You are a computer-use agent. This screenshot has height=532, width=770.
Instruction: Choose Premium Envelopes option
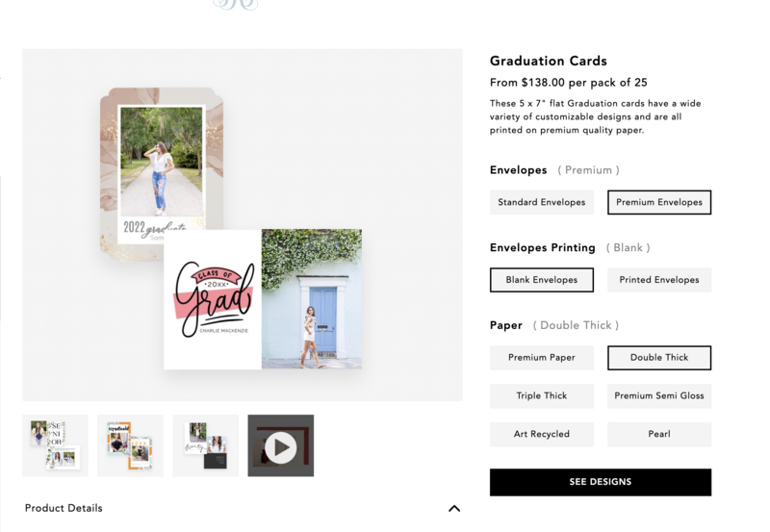point(659,202)
